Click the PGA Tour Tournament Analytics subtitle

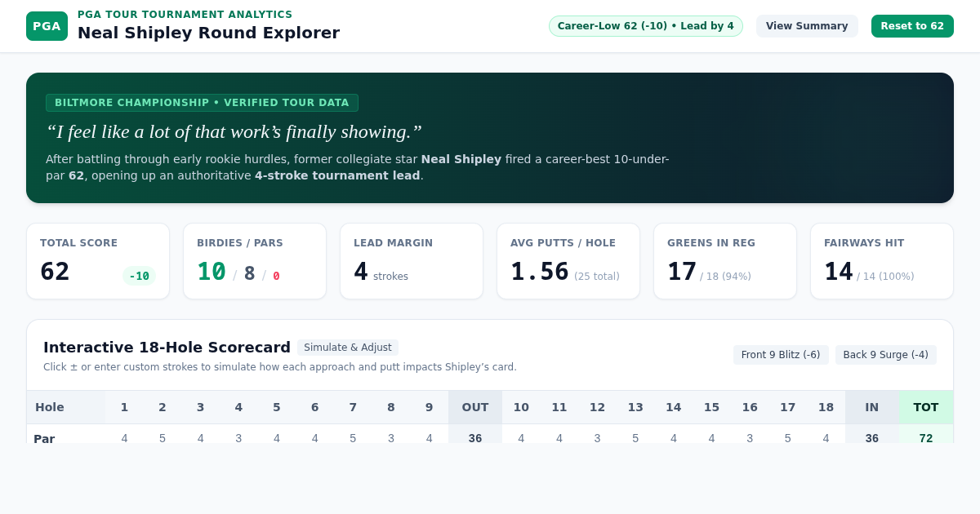tap(185, 15)
